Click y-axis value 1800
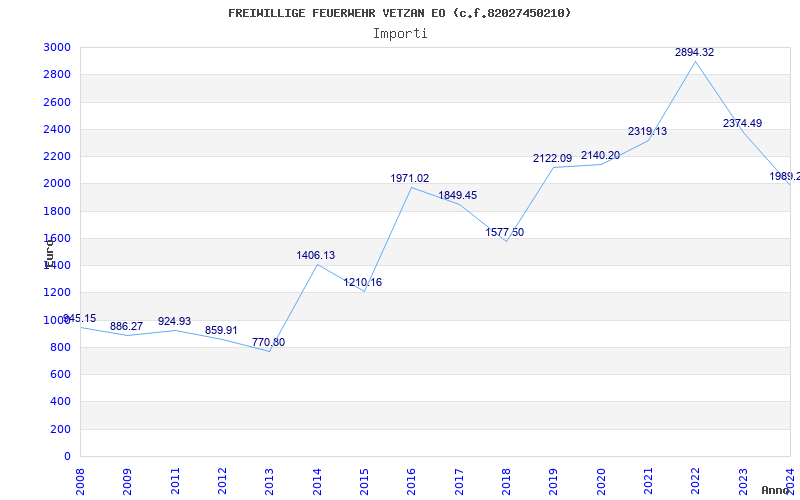Screen dimensions: 800x500 tap(58, 211)
